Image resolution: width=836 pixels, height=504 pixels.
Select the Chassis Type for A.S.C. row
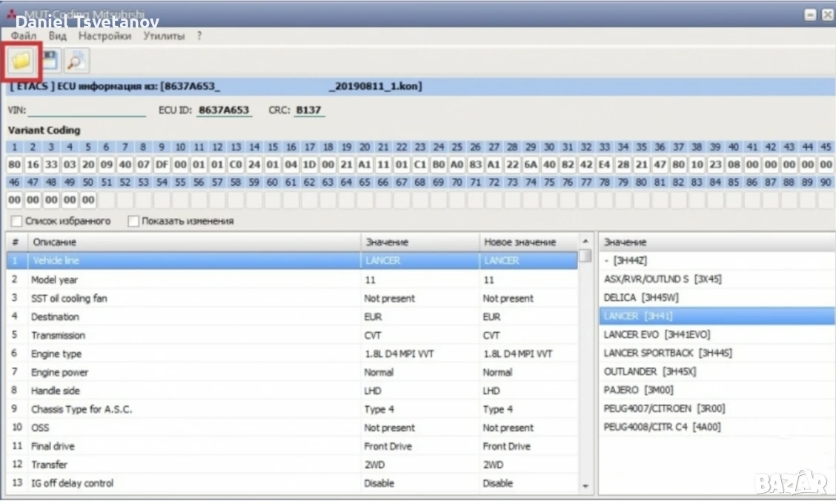tap(292, 409)
